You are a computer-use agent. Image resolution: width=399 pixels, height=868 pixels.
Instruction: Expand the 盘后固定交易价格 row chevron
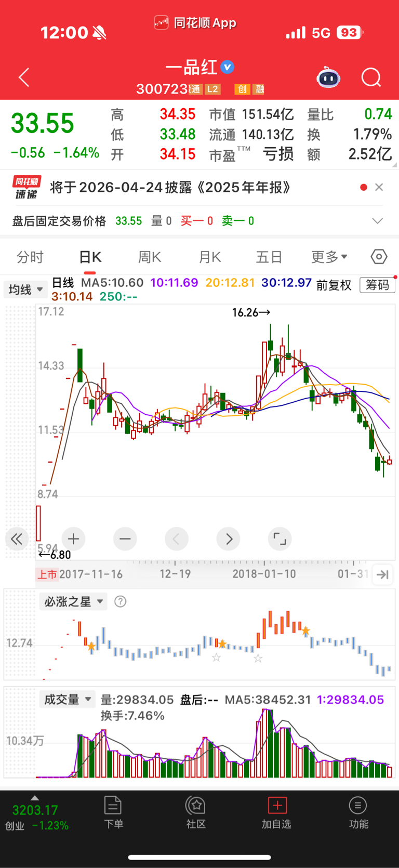point(378,221)
